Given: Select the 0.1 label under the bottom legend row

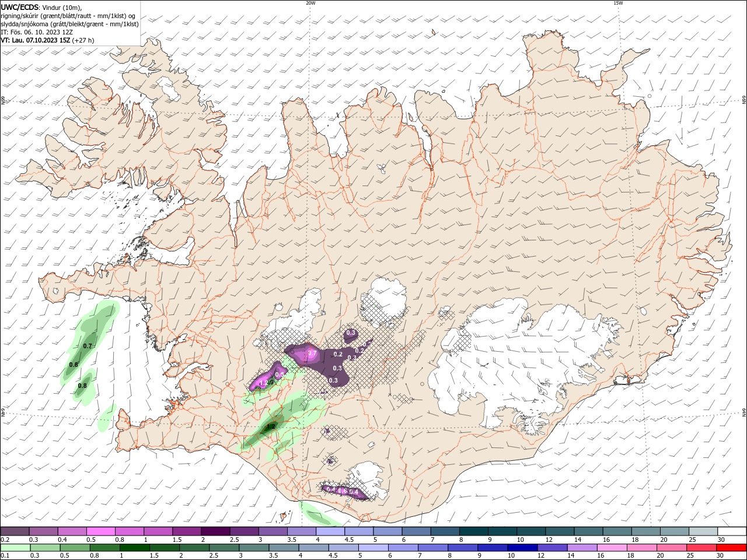Looking at the screenshot, I should [5, 556].
